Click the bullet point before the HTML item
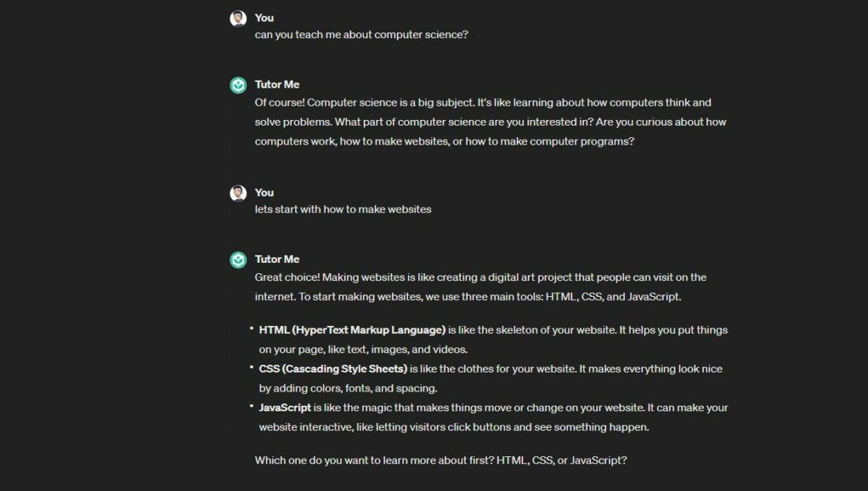The image size is (868, 491). [251, 328]
